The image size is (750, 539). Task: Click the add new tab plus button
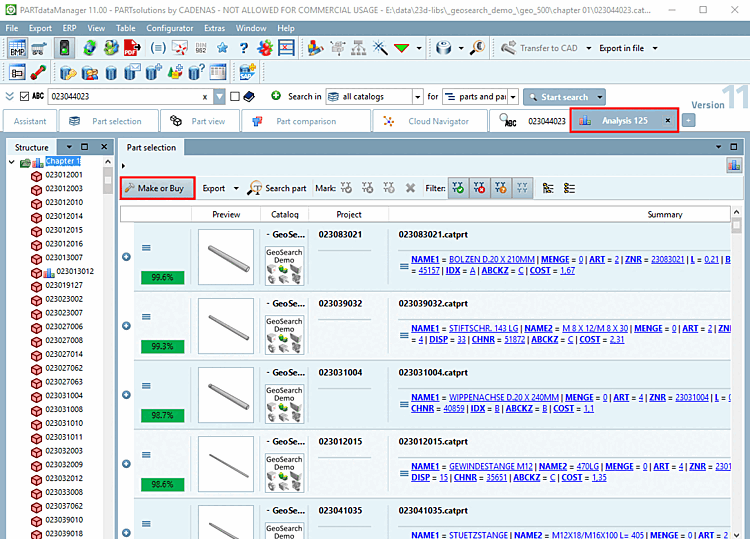pyautogui.click(x=688, y=121)
